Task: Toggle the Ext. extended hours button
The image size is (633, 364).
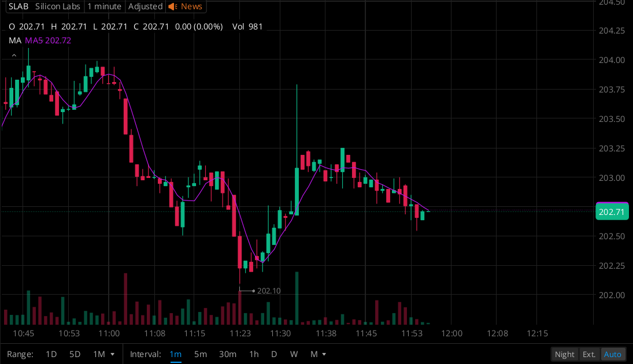Action: [x=589, y=354]
